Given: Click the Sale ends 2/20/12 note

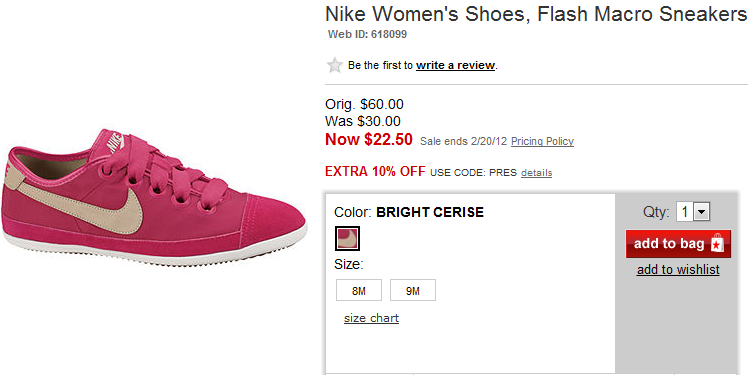Looking at the screenshot, I should (x=463, y=141).
